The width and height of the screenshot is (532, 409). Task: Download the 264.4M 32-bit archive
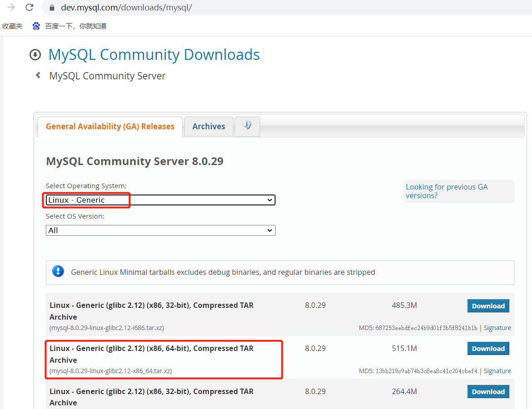pos(488,391)
